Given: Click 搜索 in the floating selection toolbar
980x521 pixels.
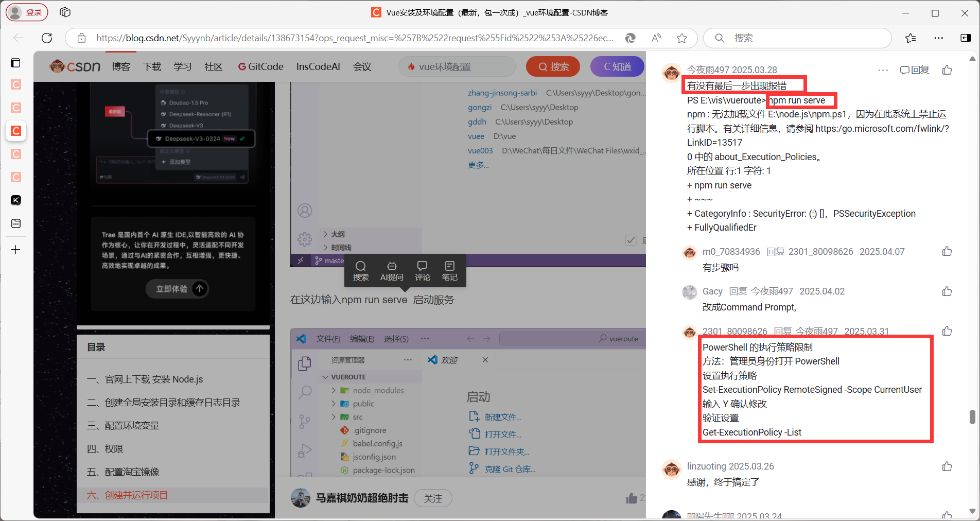Looking at the screenshot, I should pyautogui.click(x=361, y=271).
